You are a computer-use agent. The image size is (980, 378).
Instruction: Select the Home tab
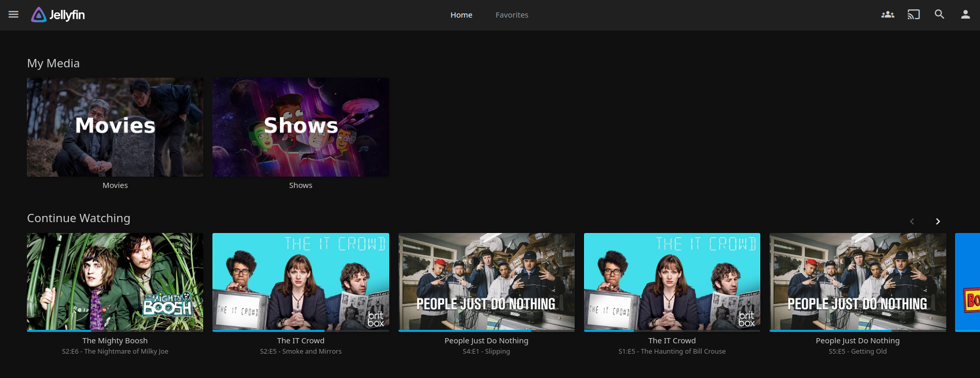click(x=461, y=15)
